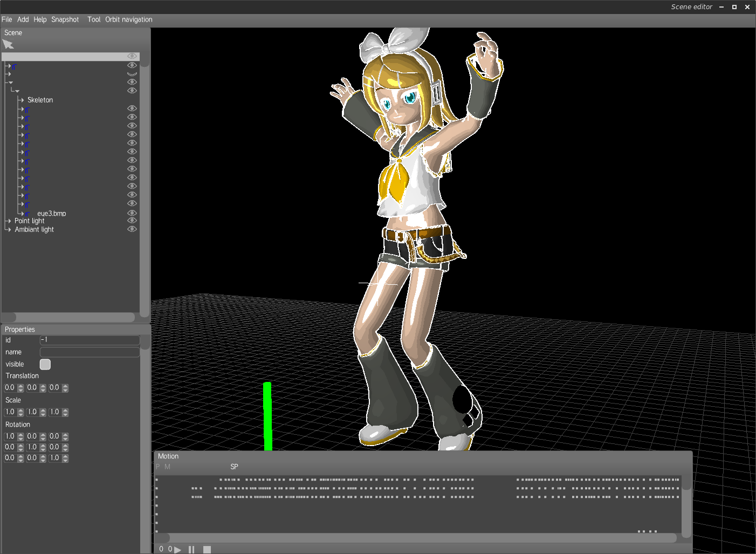
Task: Select the Ambiant light tree item
Action: click(35, 229)
